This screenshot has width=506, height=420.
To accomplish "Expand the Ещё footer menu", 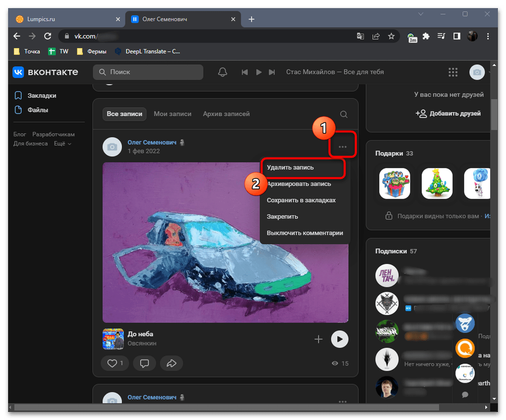I will tap(62, 144).
